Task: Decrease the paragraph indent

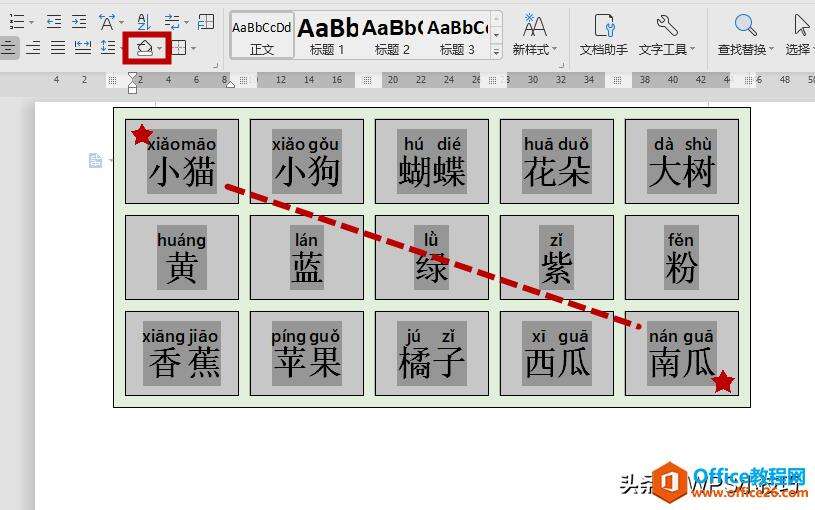Action: [54, 21]
